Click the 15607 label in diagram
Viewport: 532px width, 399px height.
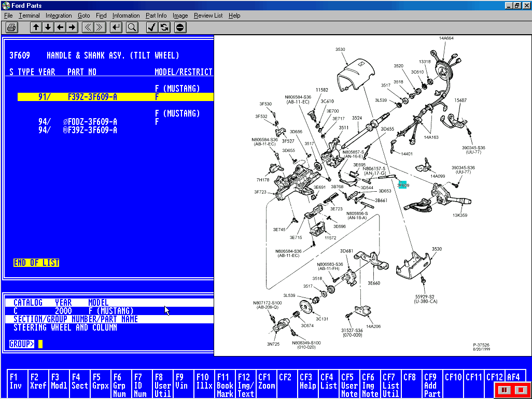coord(460,100)
